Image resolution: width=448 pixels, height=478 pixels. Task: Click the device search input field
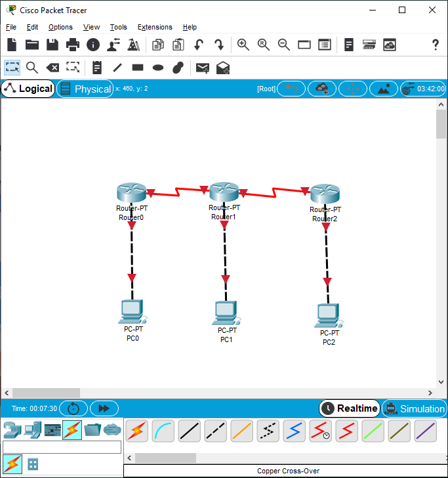[x=62, y=447]
